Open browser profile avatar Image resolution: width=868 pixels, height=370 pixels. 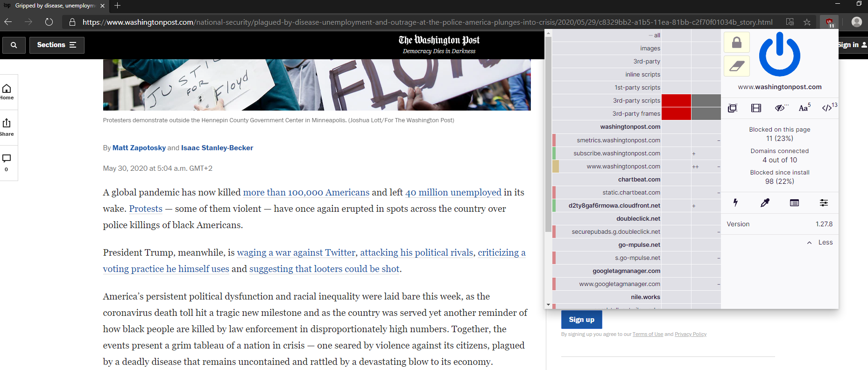(x=857, y=22)
